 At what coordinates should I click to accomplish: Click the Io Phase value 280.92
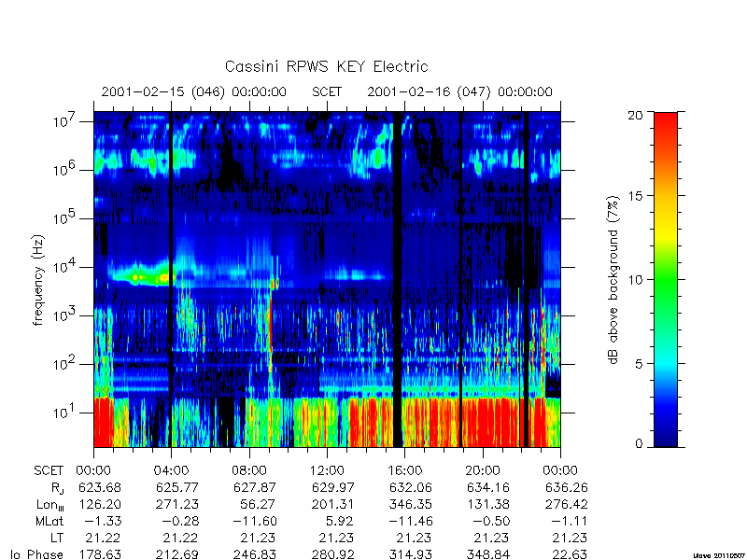click(x=332, y=553)
